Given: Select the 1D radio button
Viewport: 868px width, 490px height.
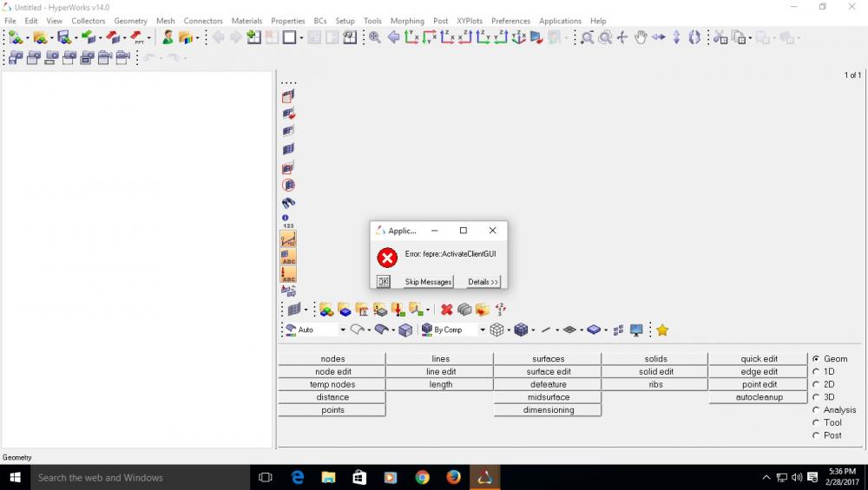Looking at the screenshot, I should tap(816, 372).
